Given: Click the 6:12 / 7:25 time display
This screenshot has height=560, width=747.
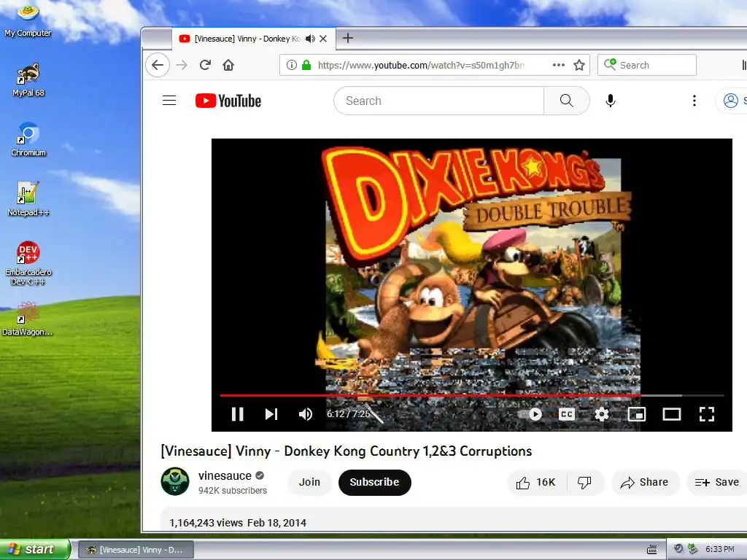Looking at the screenshot, I should (348, 414).
